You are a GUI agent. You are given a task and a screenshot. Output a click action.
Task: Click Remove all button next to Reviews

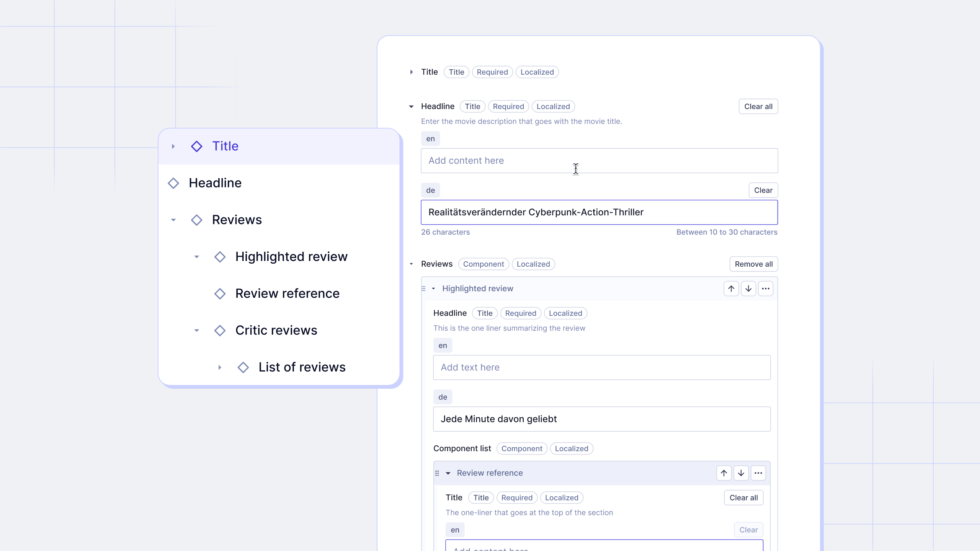click(754, 264)
